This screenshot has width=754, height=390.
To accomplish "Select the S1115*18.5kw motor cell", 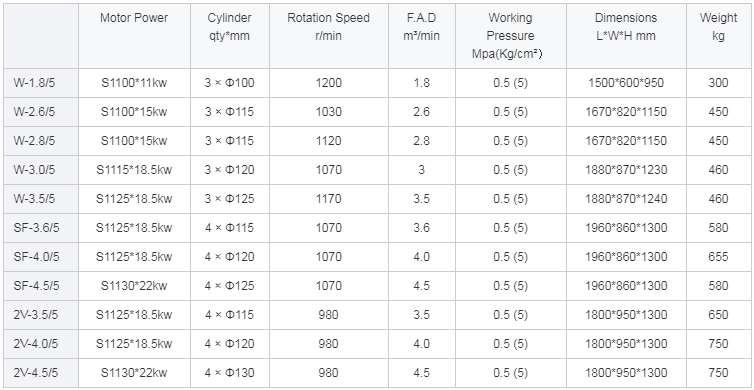I will (x=134, y=170).
